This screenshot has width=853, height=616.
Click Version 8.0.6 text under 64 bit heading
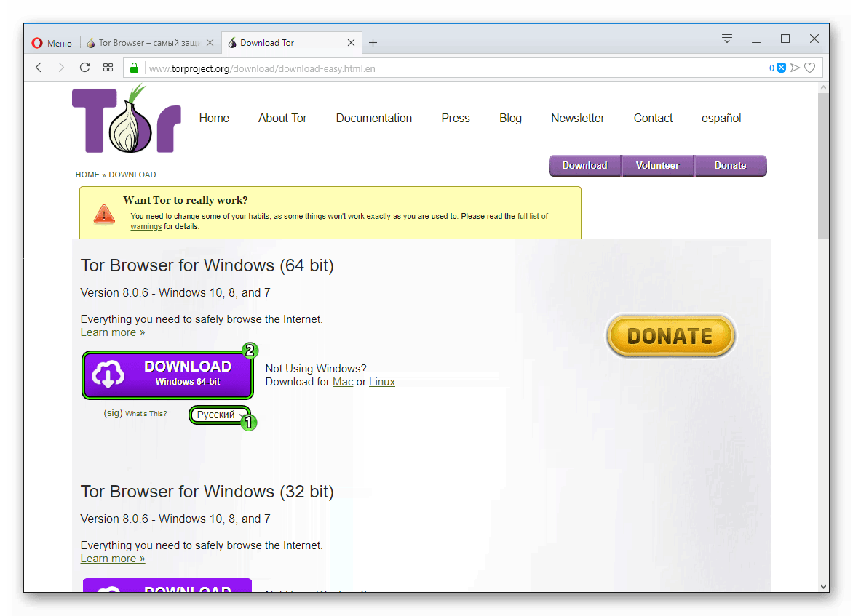coord(175,292)
